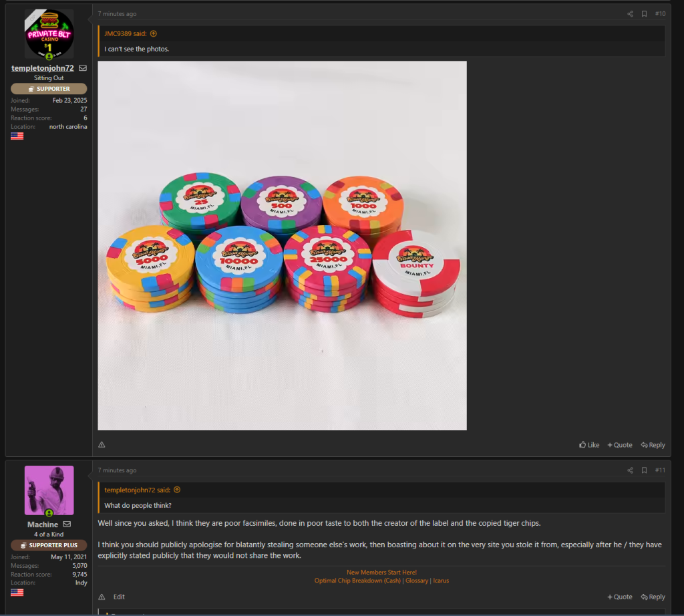Click Machine's 'Indy' location
Viewport: 684px width, 616px height.
point(81,583)
